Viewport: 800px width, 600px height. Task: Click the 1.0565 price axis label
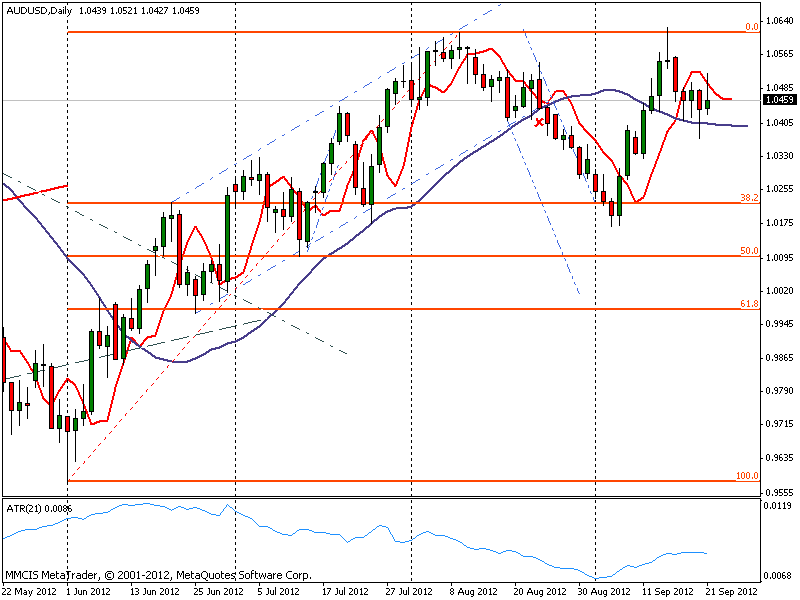[780, 54]
